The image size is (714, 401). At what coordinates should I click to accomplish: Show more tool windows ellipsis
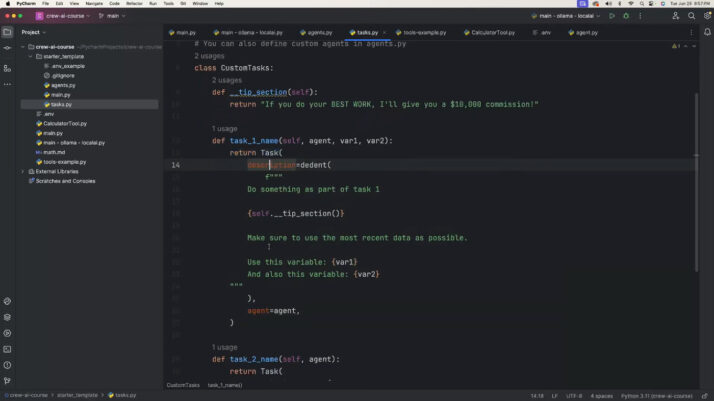click(x=7, y=84)
